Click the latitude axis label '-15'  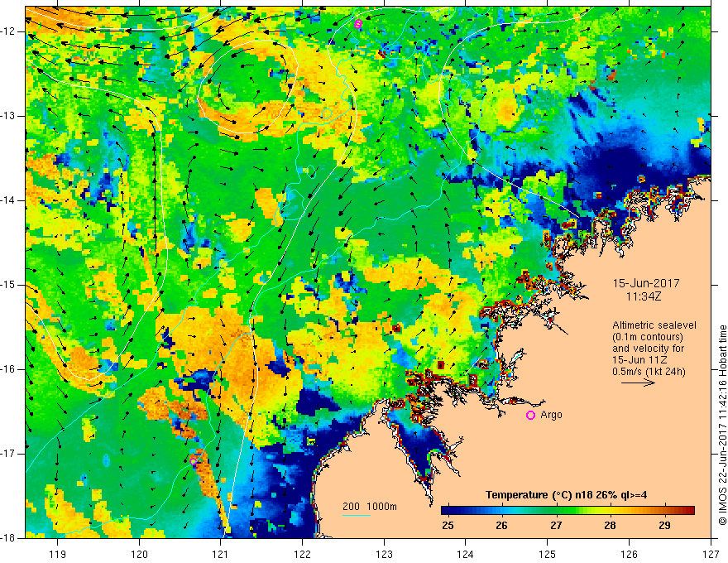(8, 285)
